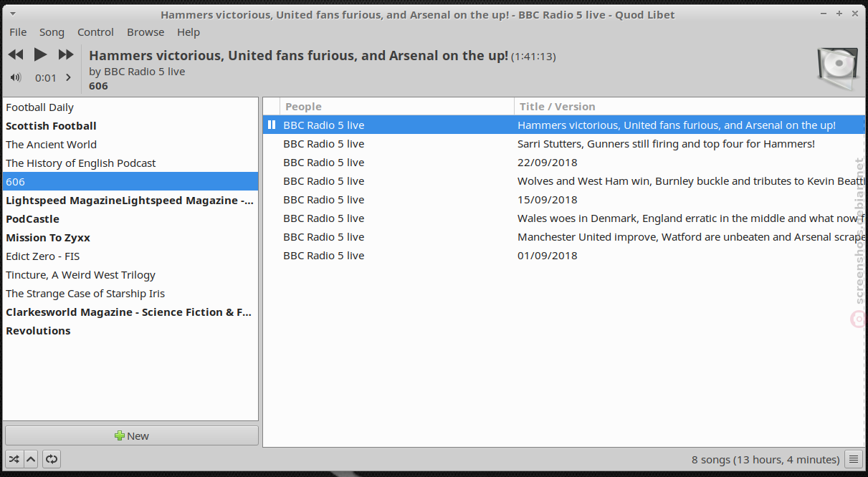Select The Ancient World feed
Viewport: 868px width, 477px height.
pyautogui.click(x=130, y=145)
